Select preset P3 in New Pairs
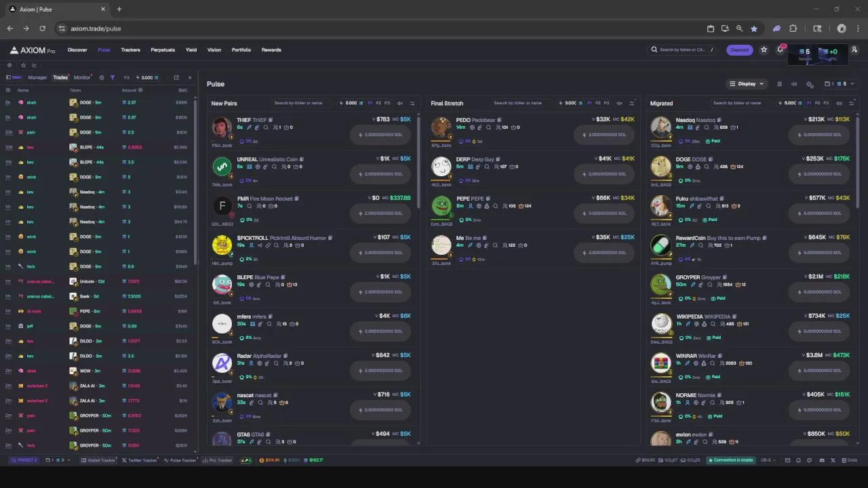This screenshot has width=868, height=488. click(x=387, y=103)
